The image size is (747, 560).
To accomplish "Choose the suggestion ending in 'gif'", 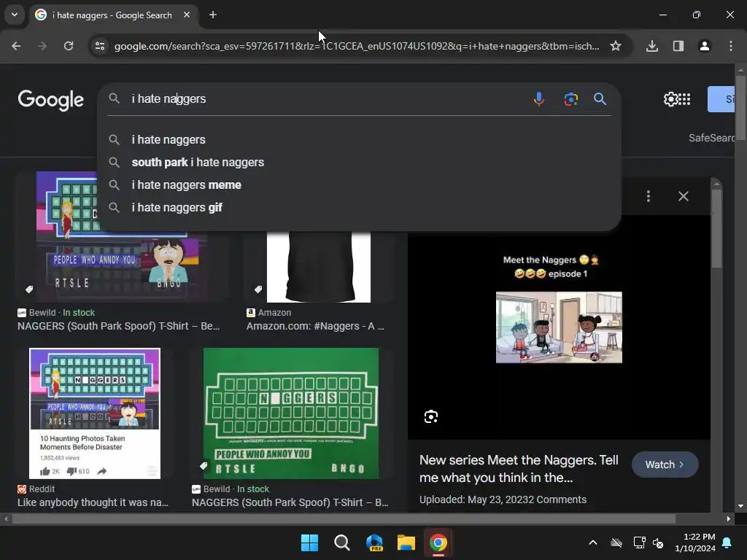I will pos(359,208).
